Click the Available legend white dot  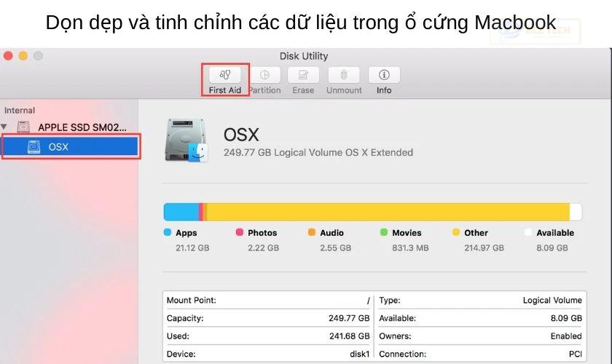coord(528,232)
